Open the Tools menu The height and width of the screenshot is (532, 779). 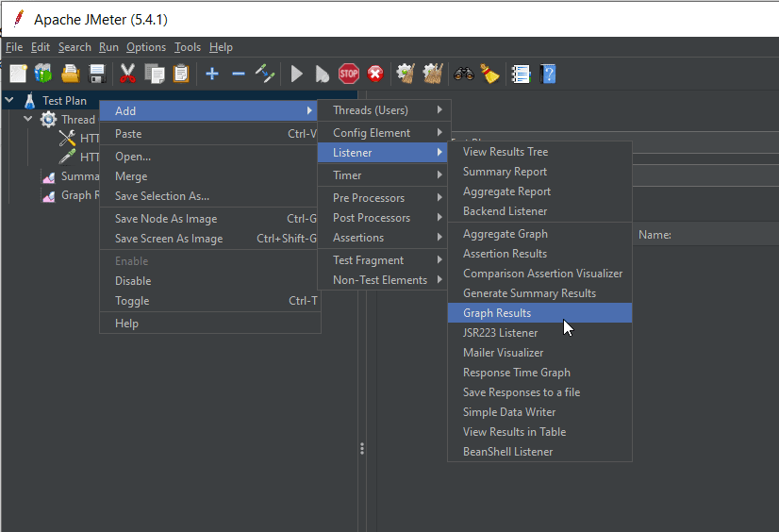tap(188, 47)
